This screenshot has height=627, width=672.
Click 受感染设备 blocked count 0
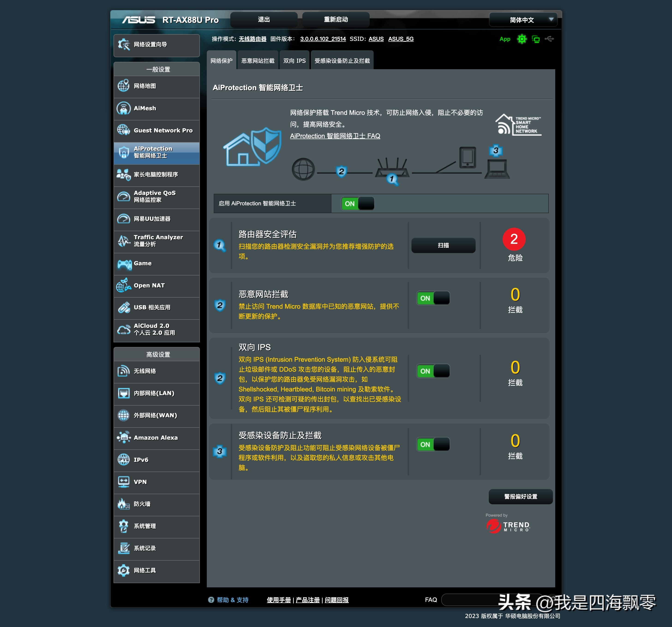[515, 441]
